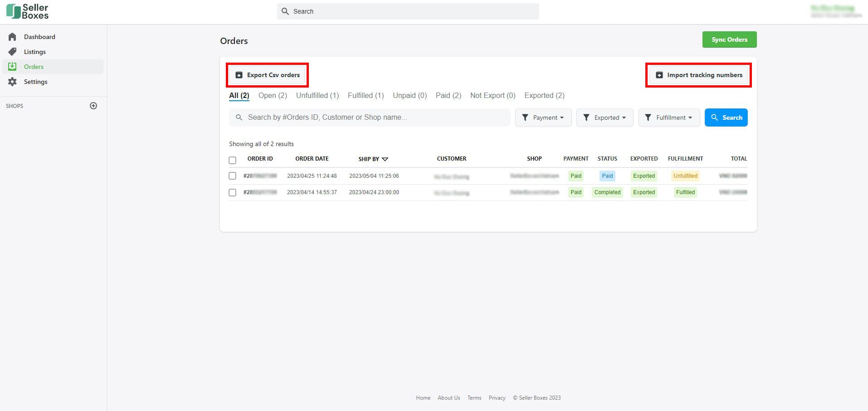Viewport: 868px width, 411px height.
Task: Expand the Exported filter dropdown
Action: coord(605,117)
